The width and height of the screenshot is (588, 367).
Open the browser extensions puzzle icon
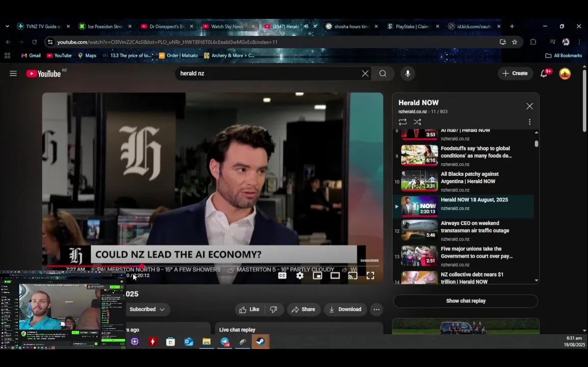pyautogui.click(x=533, y=42)
